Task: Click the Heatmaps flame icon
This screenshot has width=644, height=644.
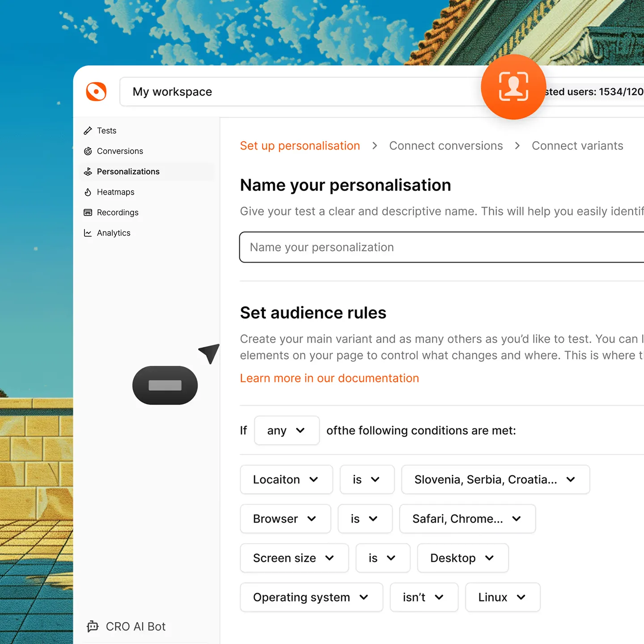Action: coord(88,192)
